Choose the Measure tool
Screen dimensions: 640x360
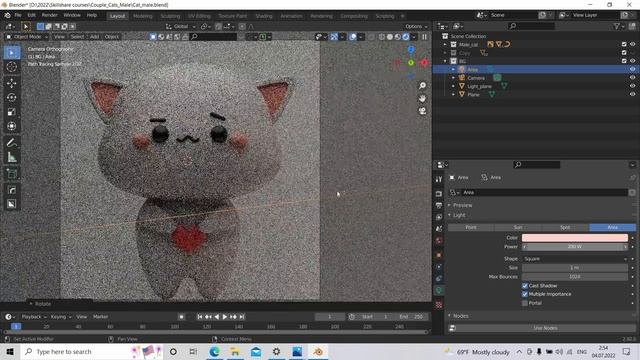11,157
